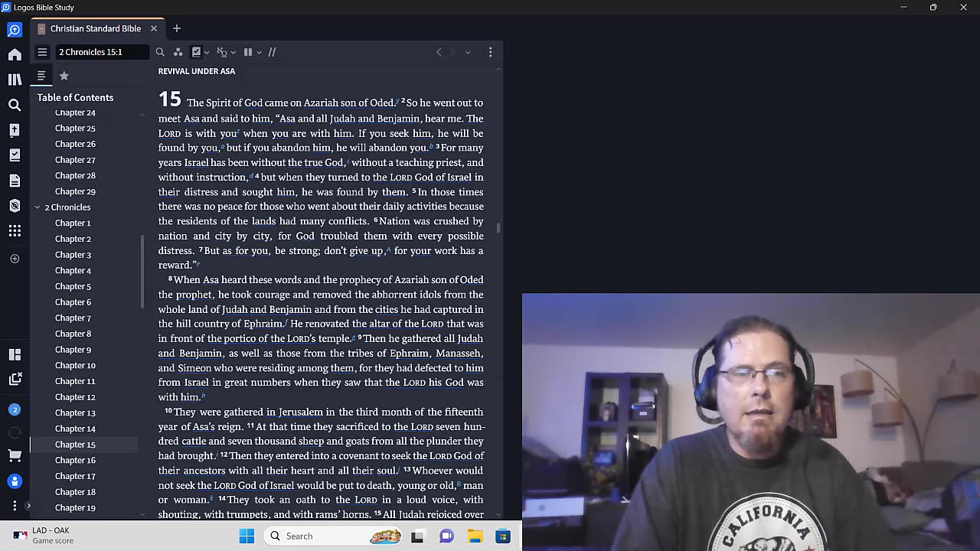Click the parallel resources double-slash icon
This screenshot has height=551, width=980.
tap(272, 52)
